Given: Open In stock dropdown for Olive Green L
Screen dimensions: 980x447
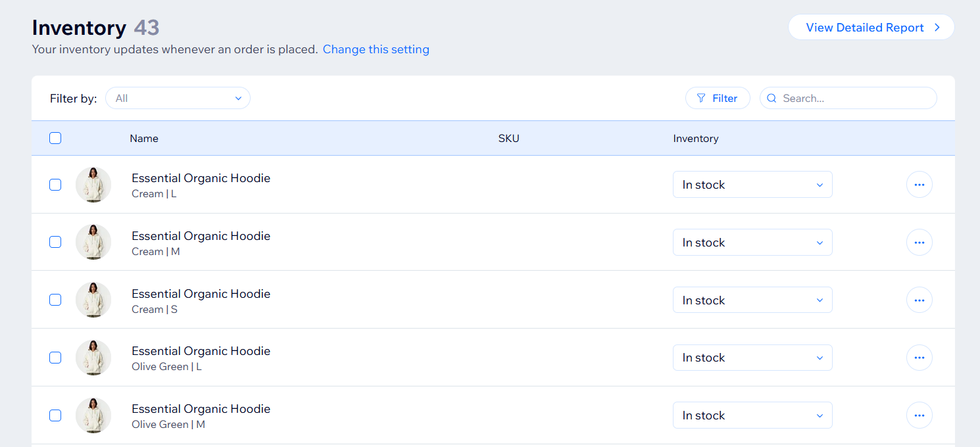Looking at the screenshot, I should point(752,358).
